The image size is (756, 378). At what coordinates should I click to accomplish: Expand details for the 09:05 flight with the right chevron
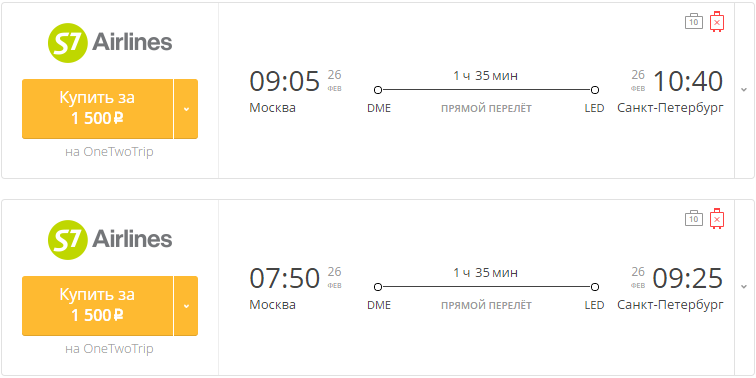tap(744, 90)
